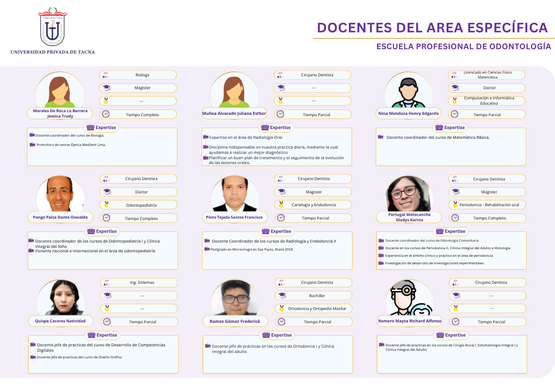Image resolution: width=555 pixels, height=392 pixels.
Task: Select the Ing. Sistemas profession field
Action: [x=139, y=282]
